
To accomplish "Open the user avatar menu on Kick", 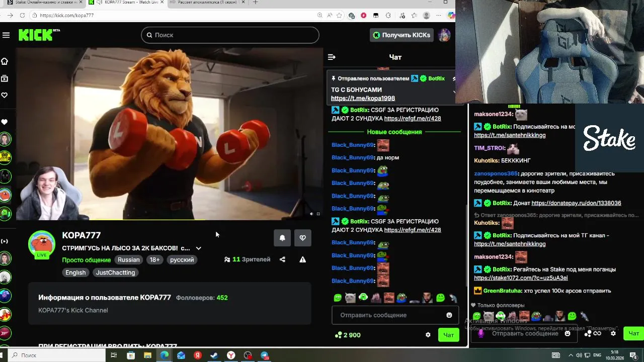I will [444, 35].
